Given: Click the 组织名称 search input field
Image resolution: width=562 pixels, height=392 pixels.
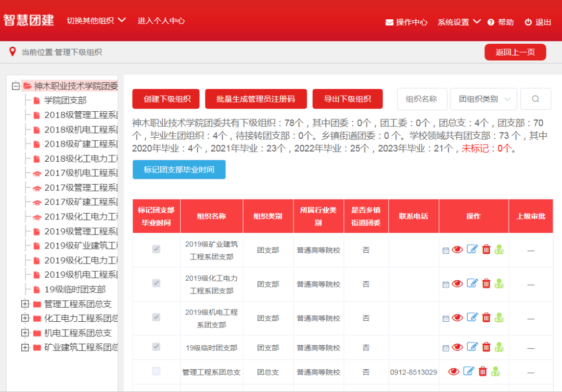Looking at the screenshot, I should click(421, 99).
